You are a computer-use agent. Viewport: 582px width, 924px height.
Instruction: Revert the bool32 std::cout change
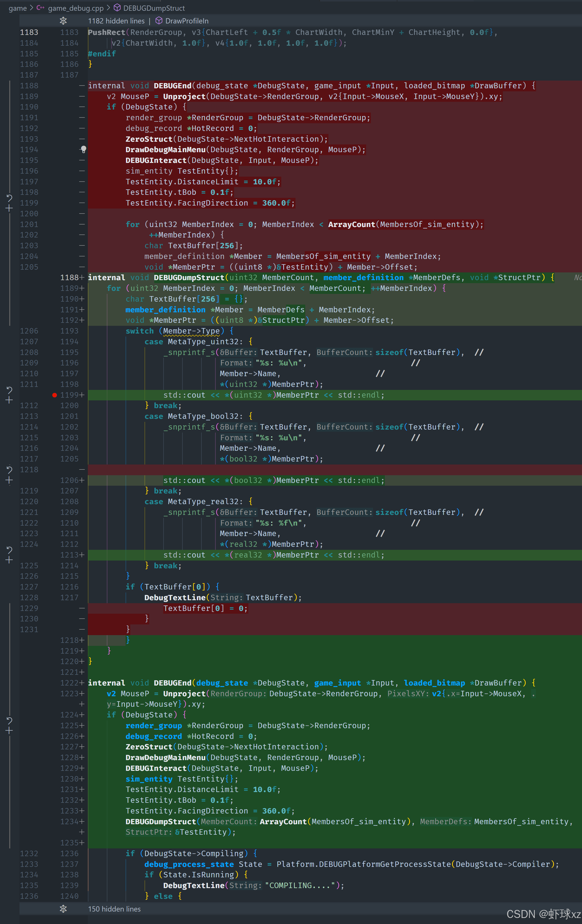tap(9, 470)
